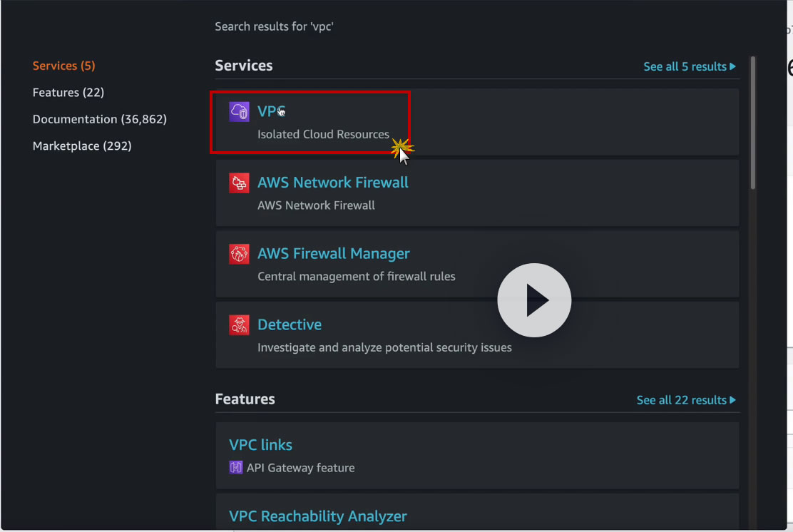Click the AWS Firewall Manager icon
793x532 pixels.
[239, 254]
